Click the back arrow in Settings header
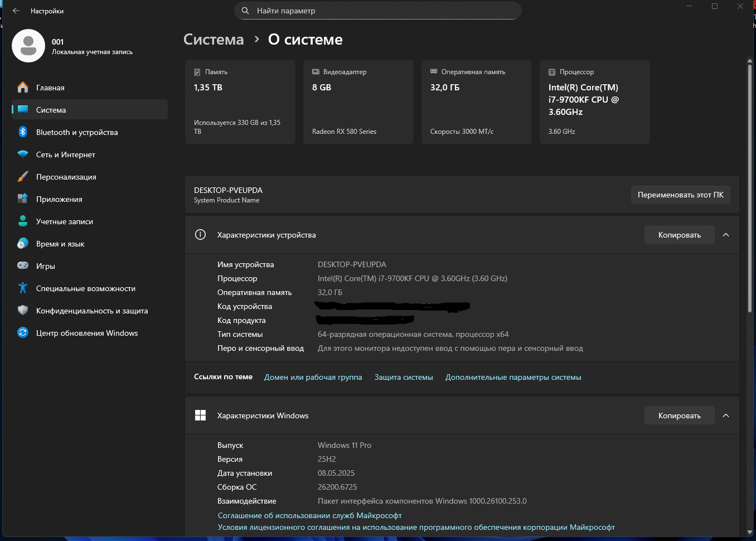Image resolution: width=756 pixels, height=541 pixels. (x=16, y=11)
